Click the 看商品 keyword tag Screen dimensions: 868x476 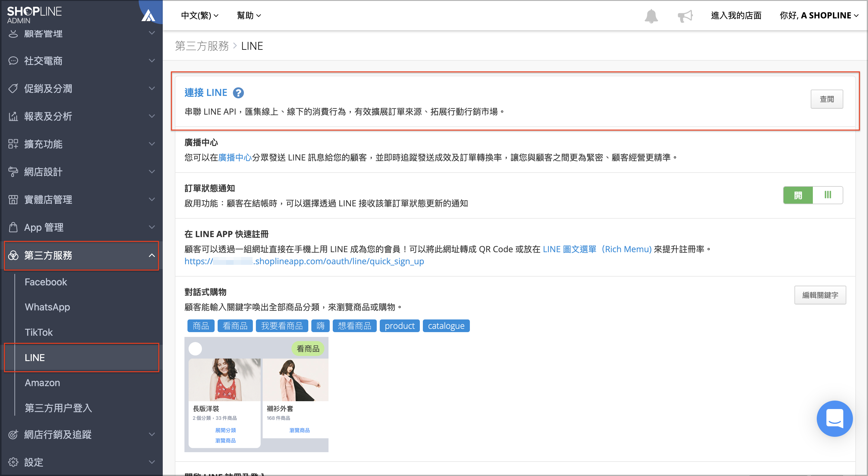[235, 325]
